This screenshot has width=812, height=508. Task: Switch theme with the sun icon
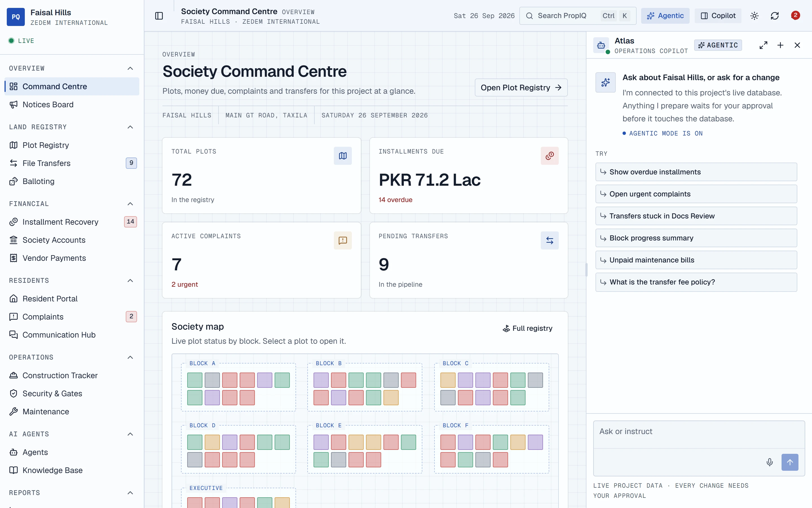[754, 16]
